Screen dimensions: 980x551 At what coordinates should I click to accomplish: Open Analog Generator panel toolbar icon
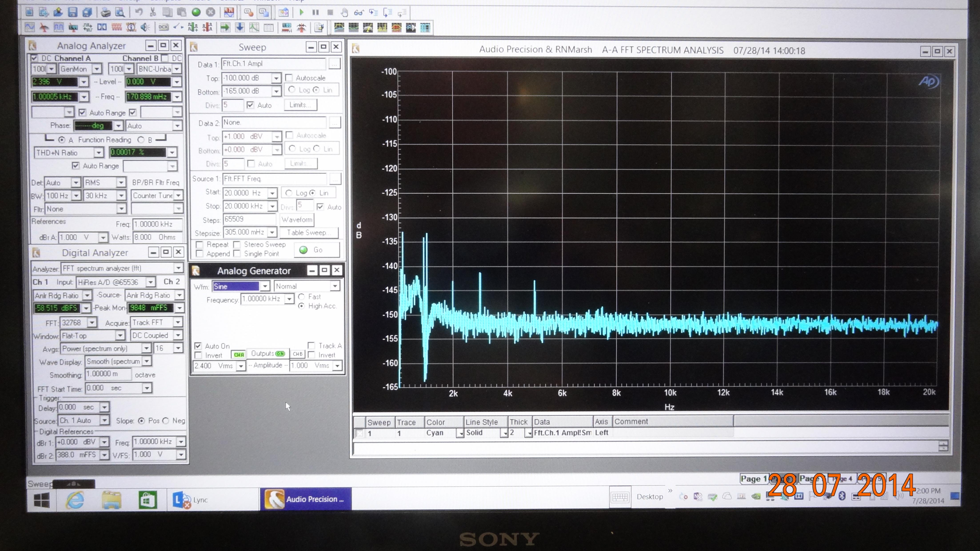click(x=30, y=27)
